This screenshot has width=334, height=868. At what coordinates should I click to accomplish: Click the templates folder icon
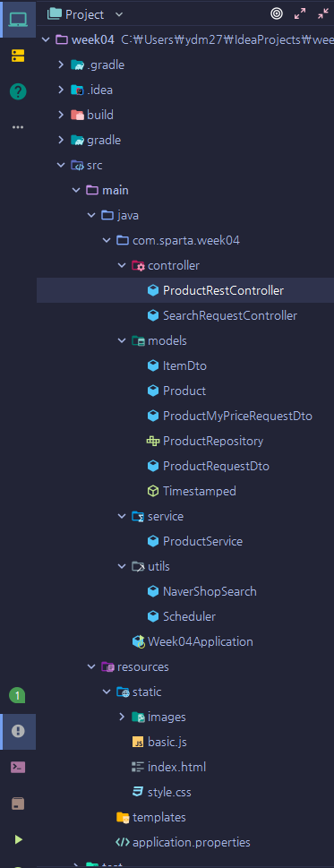pos(123,818)
